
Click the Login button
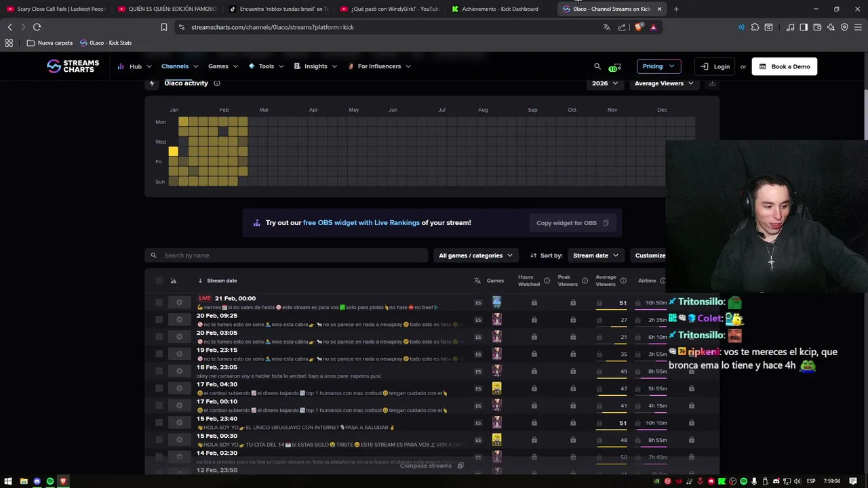[715, 66]
